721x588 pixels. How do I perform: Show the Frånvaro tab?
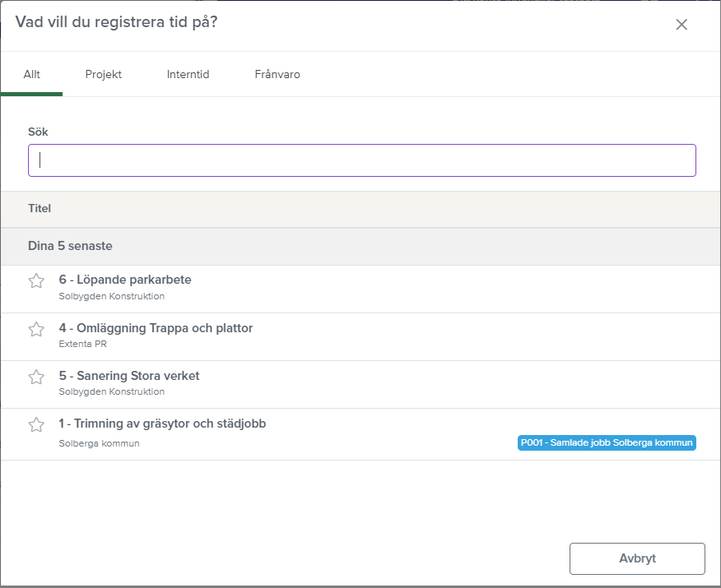(x=277, y=75)
